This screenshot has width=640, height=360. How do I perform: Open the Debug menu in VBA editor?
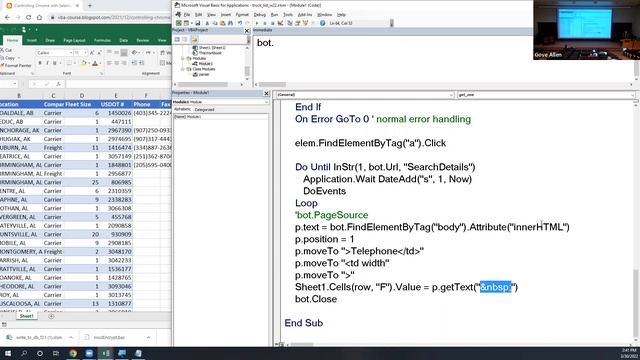click(x=260, y=15)
